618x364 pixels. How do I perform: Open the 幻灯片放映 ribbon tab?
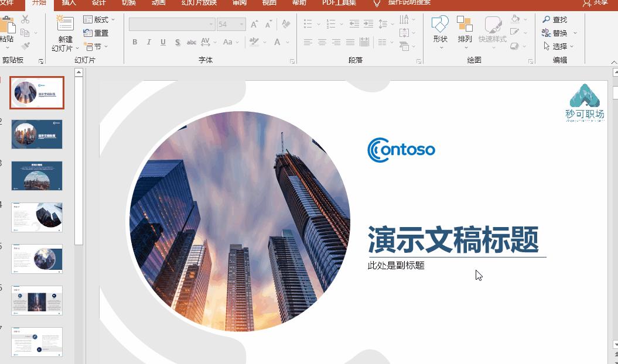[x=199, y=3]
